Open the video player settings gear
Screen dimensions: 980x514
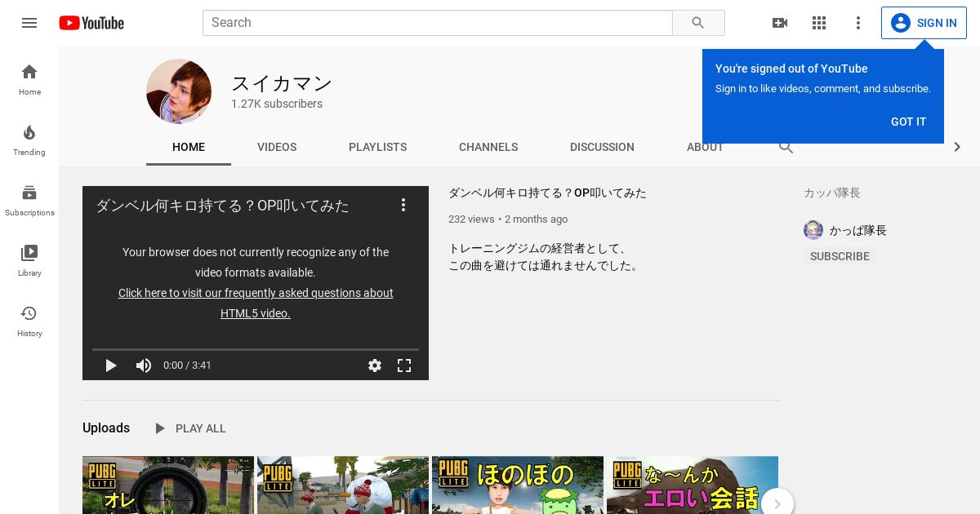tap(374, 366)
